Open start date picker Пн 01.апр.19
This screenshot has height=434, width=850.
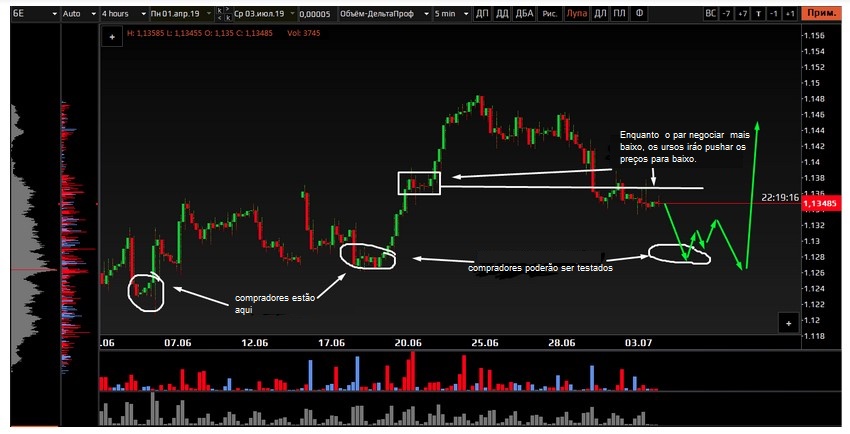(x=182, y=14)
